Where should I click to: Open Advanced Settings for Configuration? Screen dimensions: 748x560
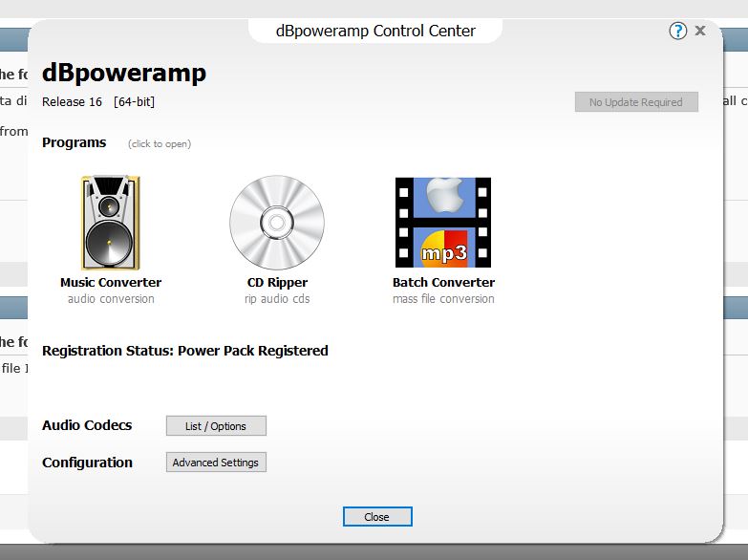pyautogui.click(x=216, y=463)
